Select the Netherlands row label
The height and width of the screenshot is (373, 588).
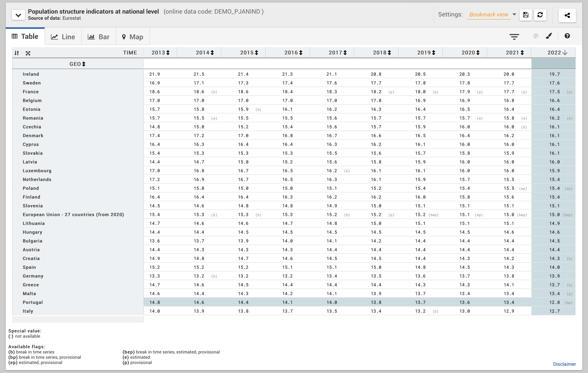pos(37,179)
